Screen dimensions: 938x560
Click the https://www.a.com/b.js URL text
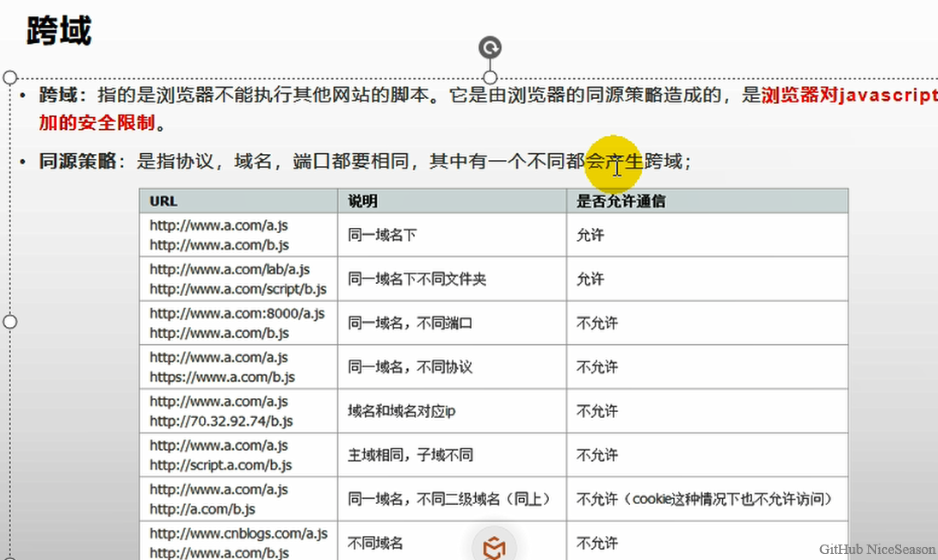pyautogui.click(x=222, y=377)
